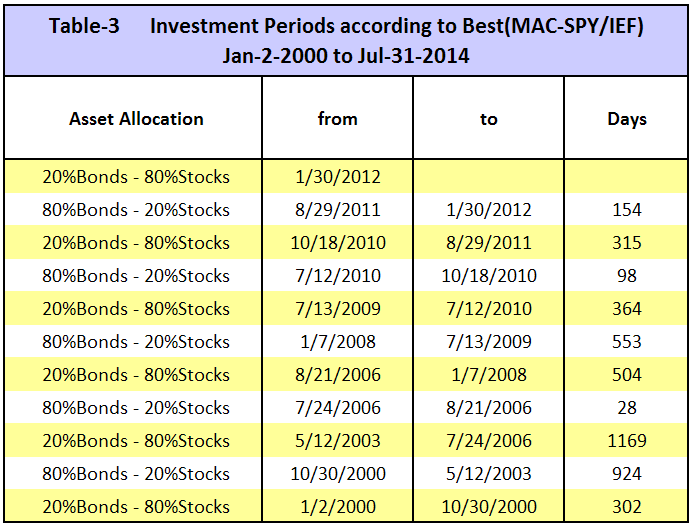Select the Days value 154
The height and width of the screenshot is (527, 693).
(x=627, y=210)
